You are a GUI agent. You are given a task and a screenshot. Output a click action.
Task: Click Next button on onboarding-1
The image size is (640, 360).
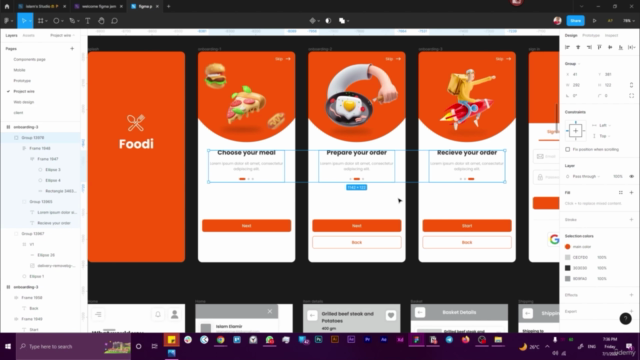coord(247,226)
